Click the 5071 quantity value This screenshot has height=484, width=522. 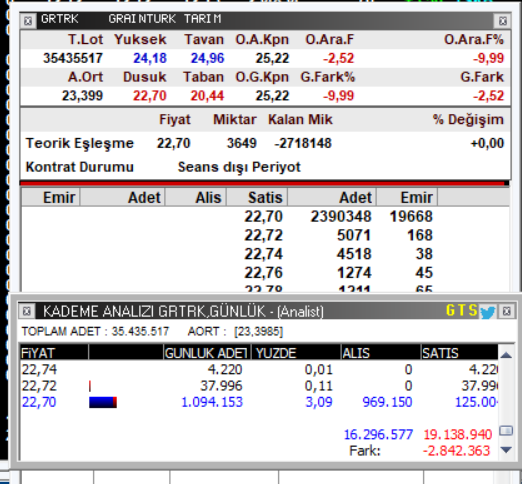(354, 235)
